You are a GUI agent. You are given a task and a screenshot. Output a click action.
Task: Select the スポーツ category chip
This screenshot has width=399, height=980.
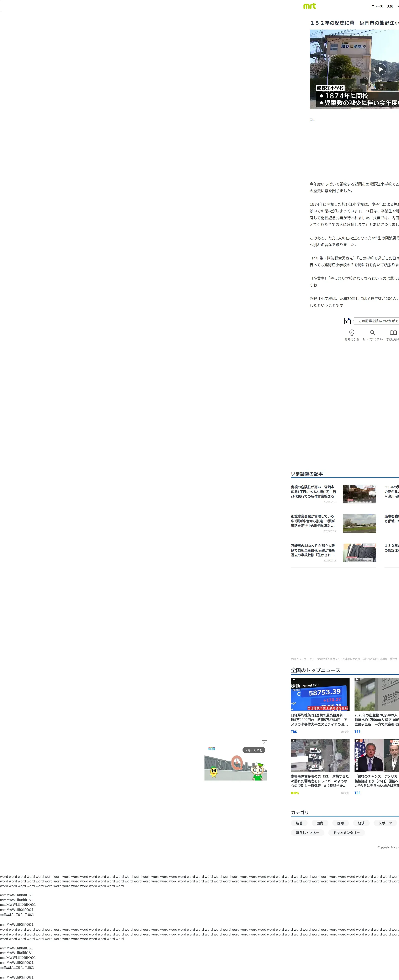385,823
